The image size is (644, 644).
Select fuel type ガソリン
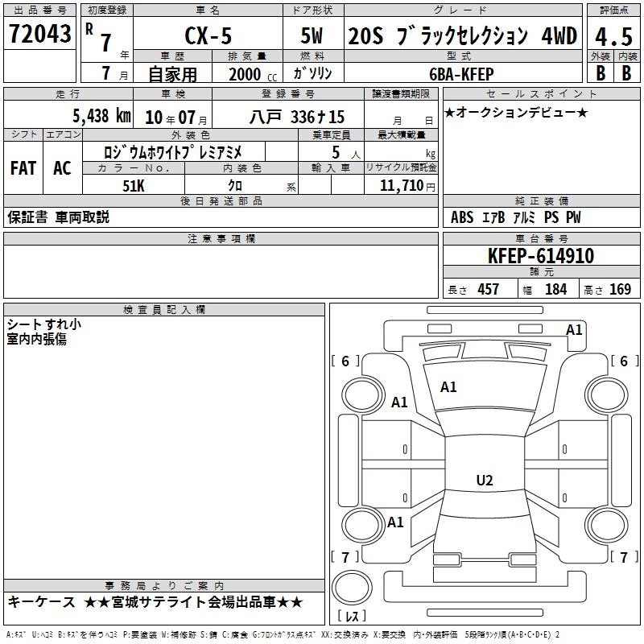click(312, 73)
